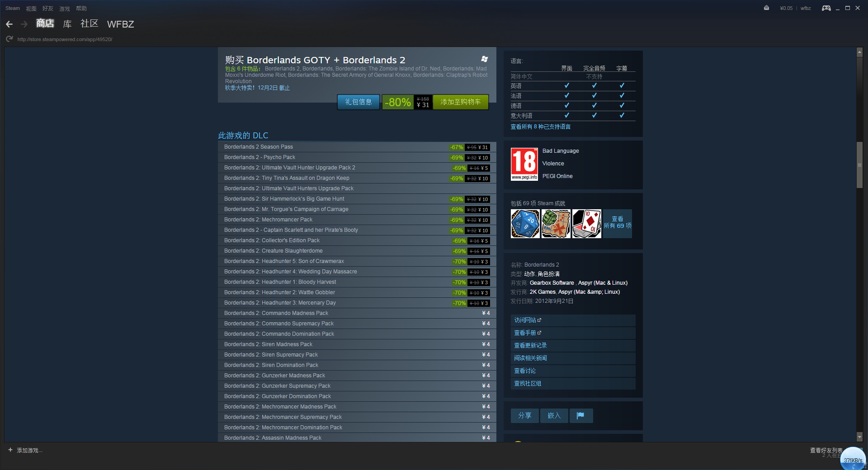Open the 查找社区组 link
The height and width of the screenshot is (470, 868).
pyautogui.click(x=573, y=384)
